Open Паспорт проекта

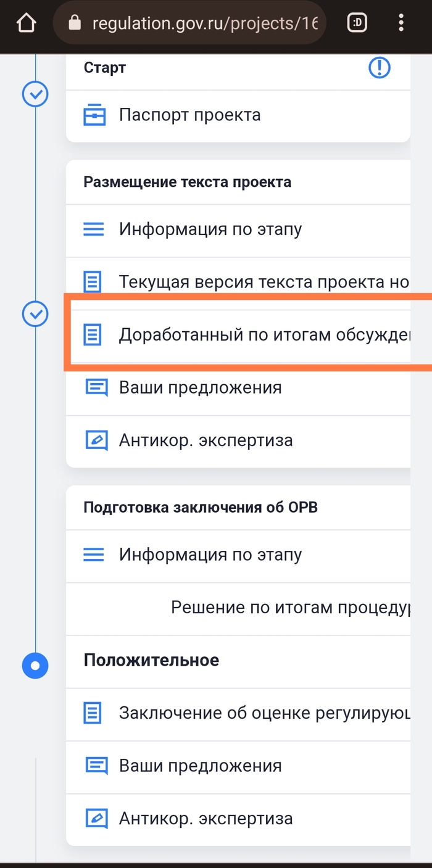[189, 115]
